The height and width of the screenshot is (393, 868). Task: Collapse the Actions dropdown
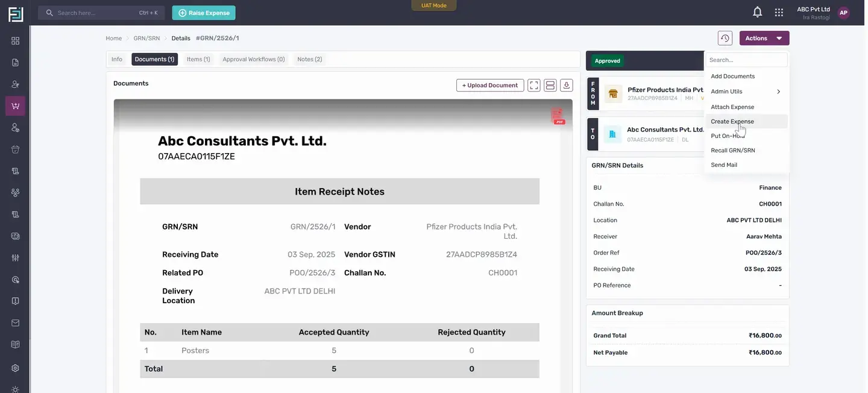764,38
